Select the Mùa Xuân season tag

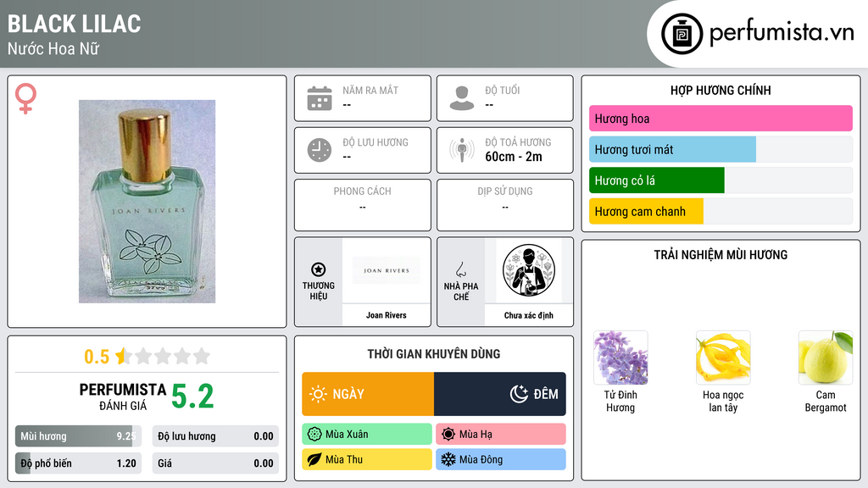click(x=367, y=435)
